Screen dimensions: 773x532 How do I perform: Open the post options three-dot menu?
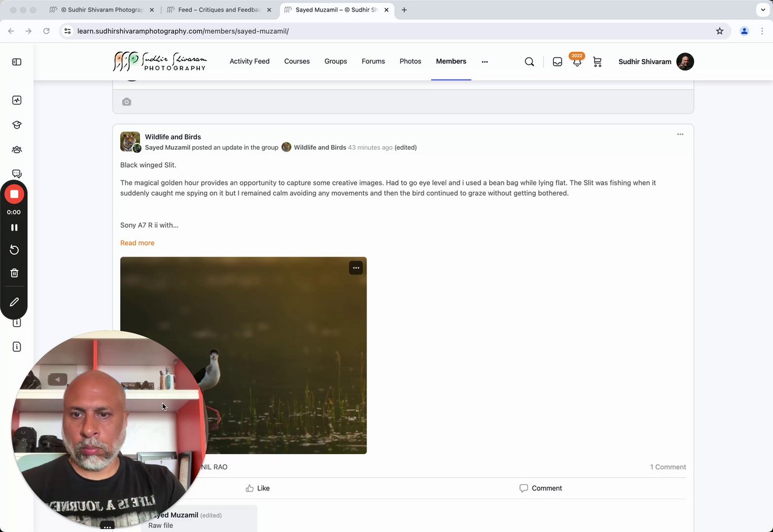pyautogui.click(x=680, y=134)
